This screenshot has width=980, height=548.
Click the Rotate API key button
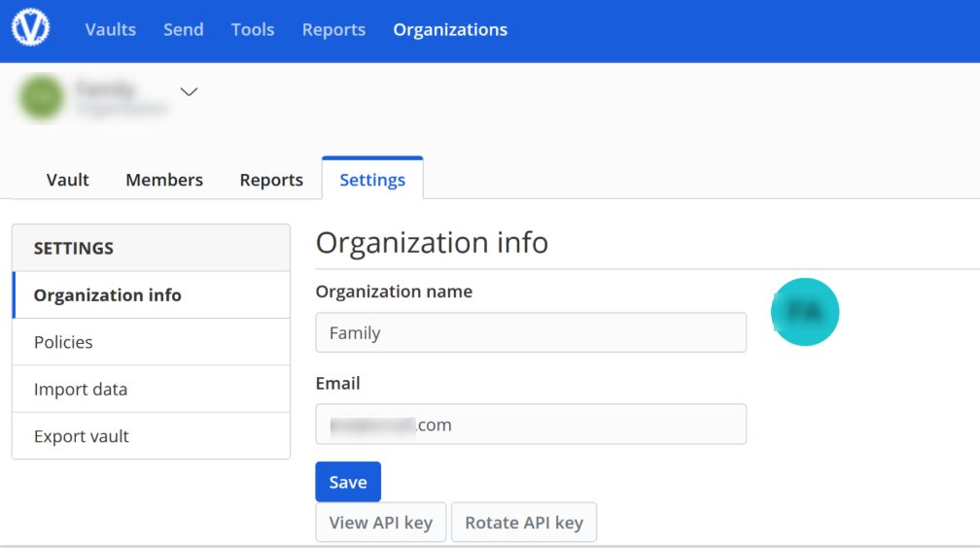(523, 522)
